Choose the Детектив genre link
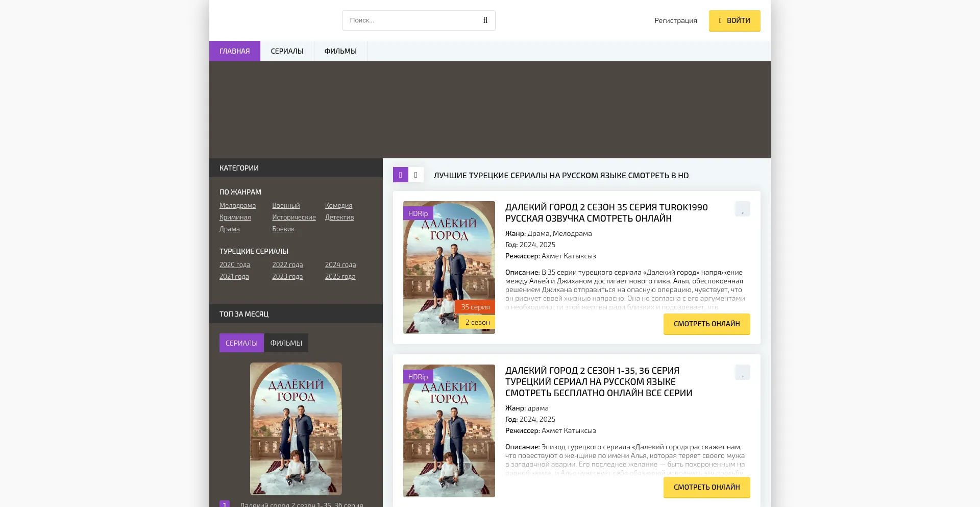 [339, 217]
